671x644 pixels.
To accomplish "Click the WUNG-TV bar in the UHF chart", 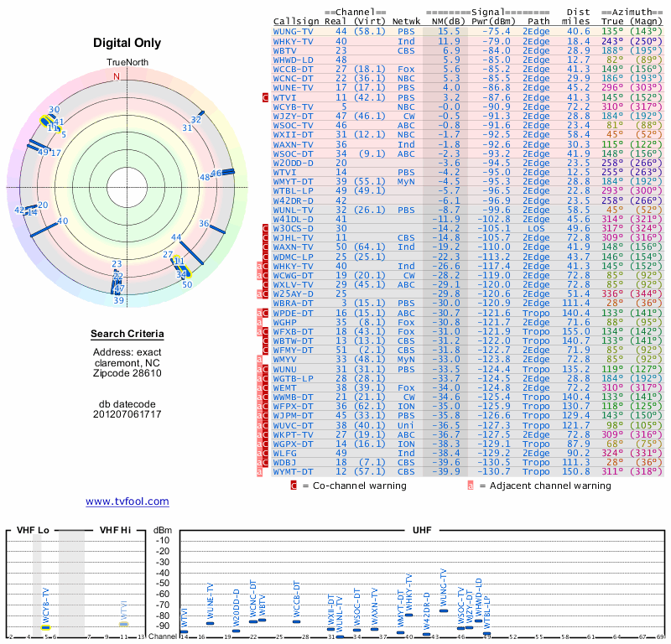I will [x=444, y=610].
